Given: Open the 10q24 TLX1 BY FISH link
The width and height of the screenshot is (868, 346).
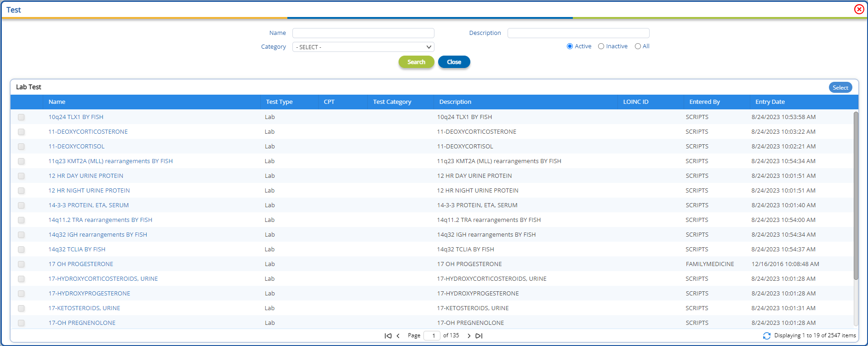Looking at the screenshot, I should [x=76, y=117].
